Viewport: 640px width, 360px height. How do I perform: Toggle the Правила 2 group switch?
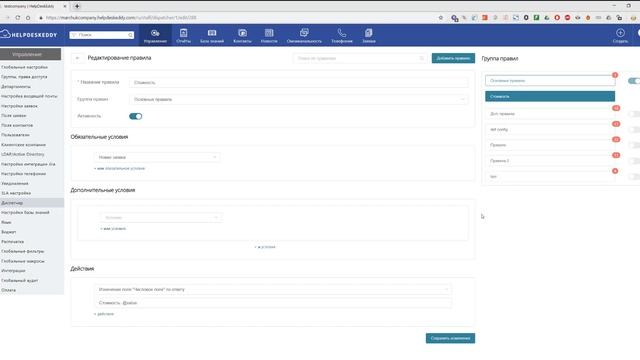[x=634, y=161]
